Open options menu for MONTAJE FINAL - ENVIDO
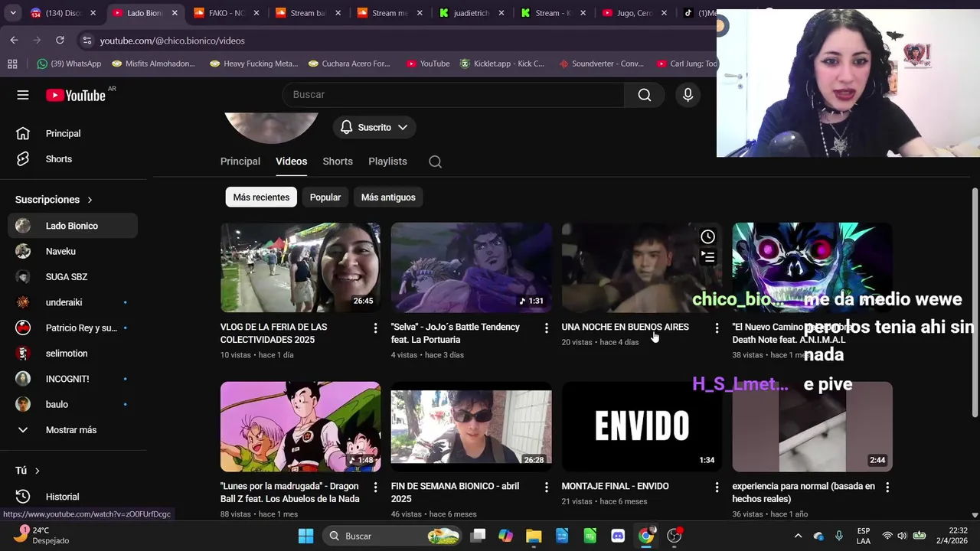This screenshot has height=551, width=980. click(x=717, y=487)
